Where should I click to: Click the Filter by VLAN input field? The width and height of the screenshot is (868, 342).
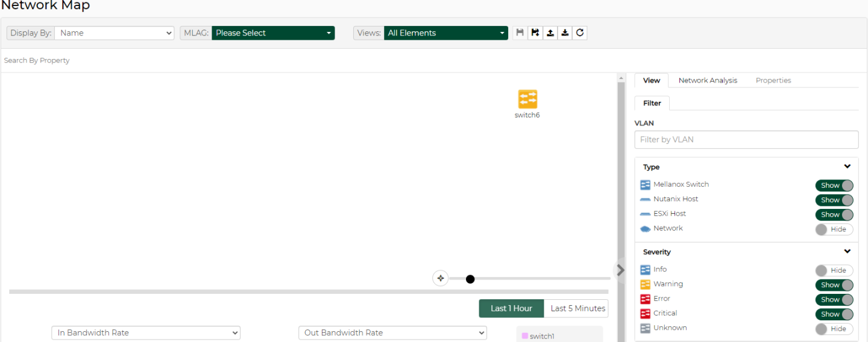(746, 140)
